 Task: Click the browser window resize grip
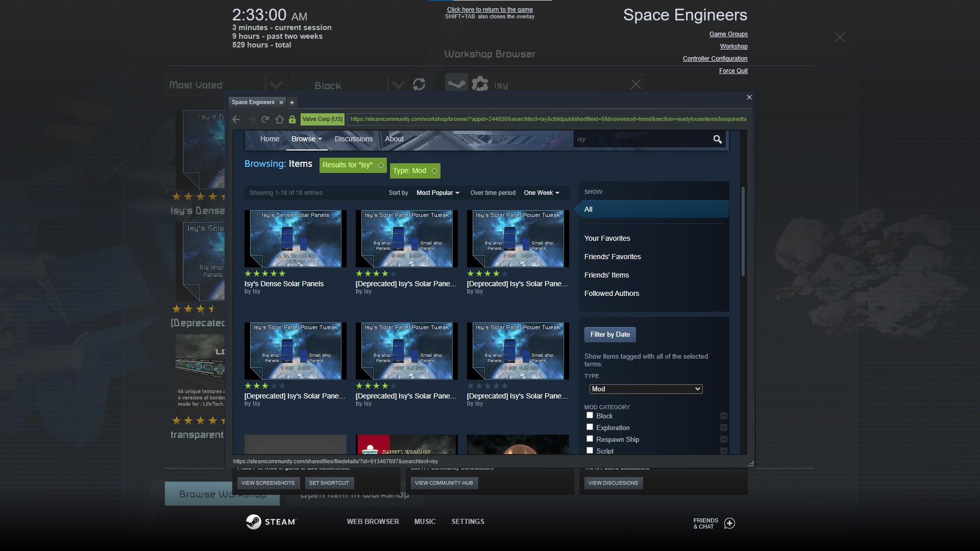click(x=751, y=464)
